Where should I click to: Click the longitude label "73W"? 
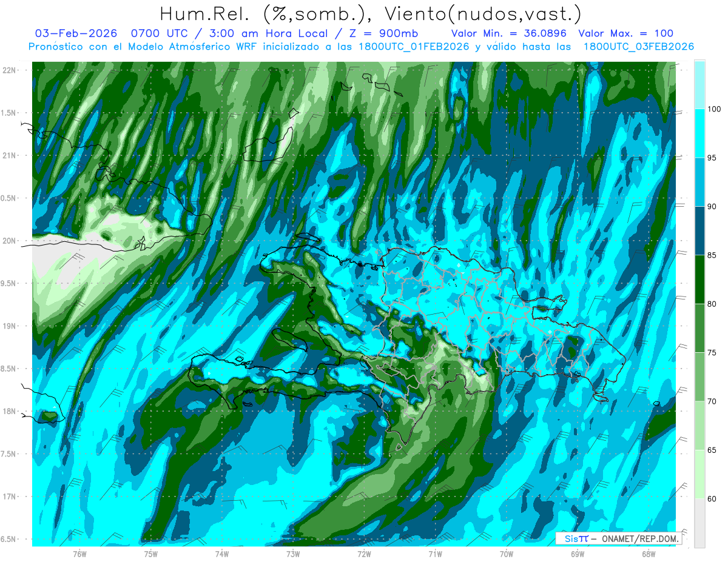click(293, 554)
